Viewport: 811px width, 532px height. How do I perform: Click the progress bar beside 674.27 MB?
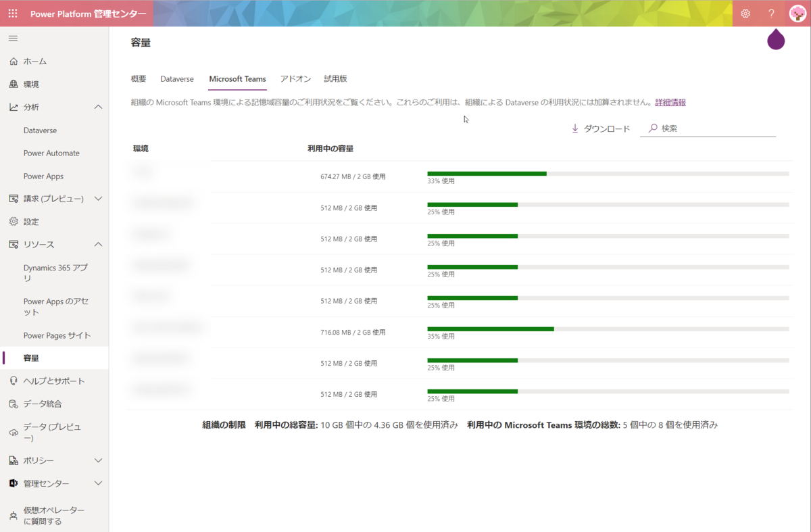608,174
